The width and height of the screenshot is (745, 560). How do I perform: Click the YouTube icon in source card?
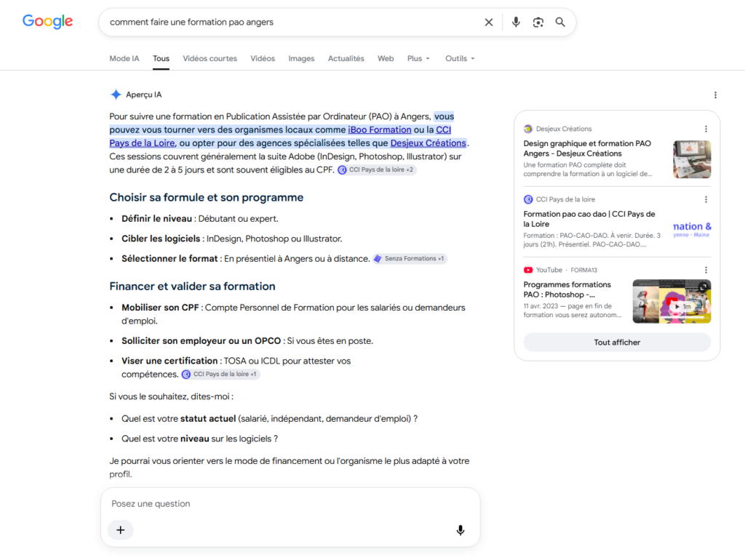coord(528,270)
